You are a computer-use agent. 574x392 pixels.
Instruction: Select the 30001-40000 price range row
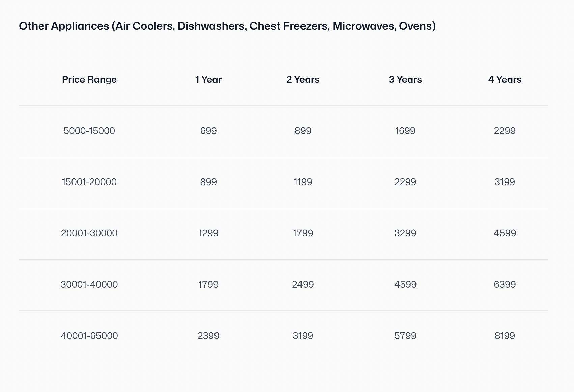pos(89,284)
